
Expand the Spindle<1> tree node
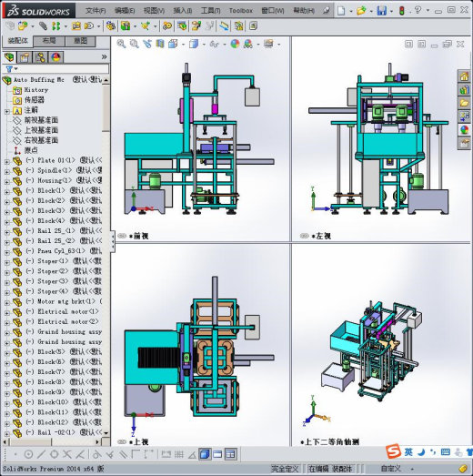(x=6, y=171)
